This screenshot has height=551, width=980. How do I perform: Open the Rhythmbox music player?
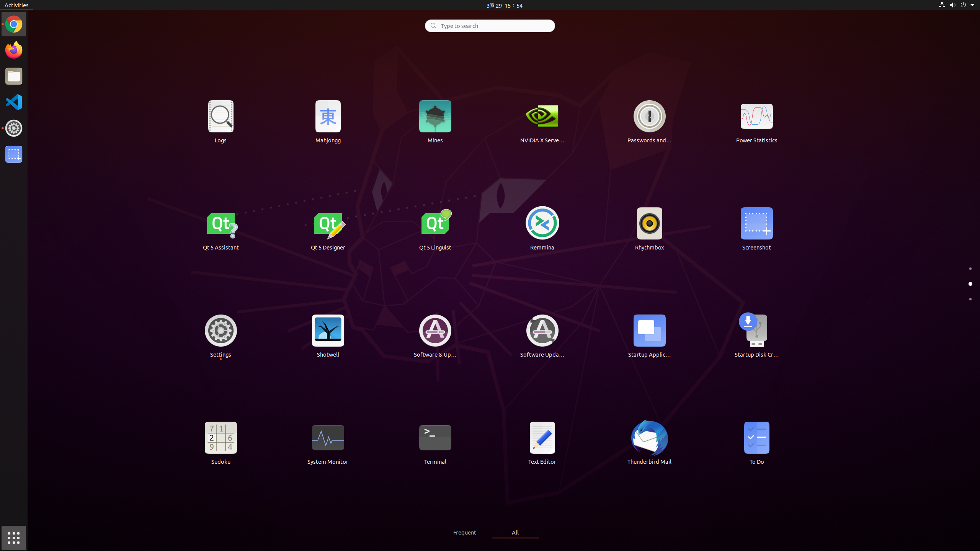click(x=649, y=224)
